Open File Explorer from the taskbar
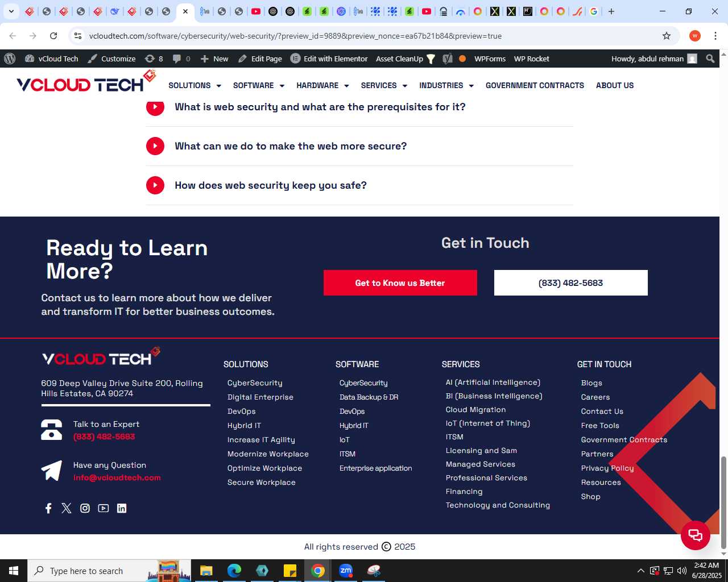 point(206,571)
